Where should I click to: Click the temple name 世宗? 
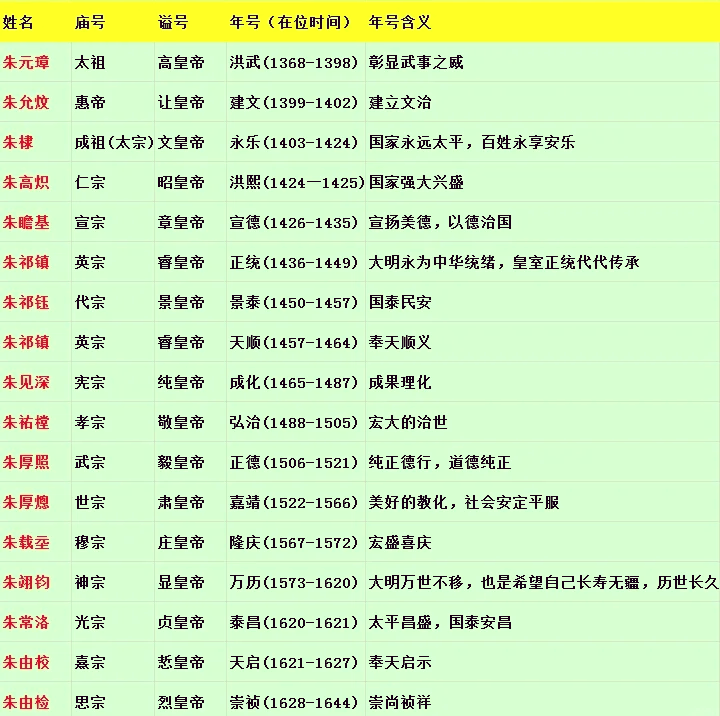click(x=90, y=502)
